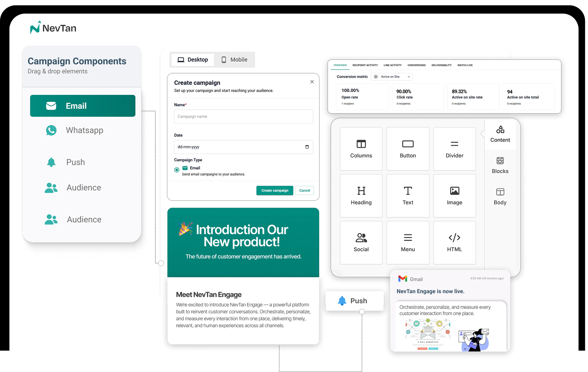Expand the Active on Site dropdown
The width and height of the screenshot is (588, 372).
point(392,77)
